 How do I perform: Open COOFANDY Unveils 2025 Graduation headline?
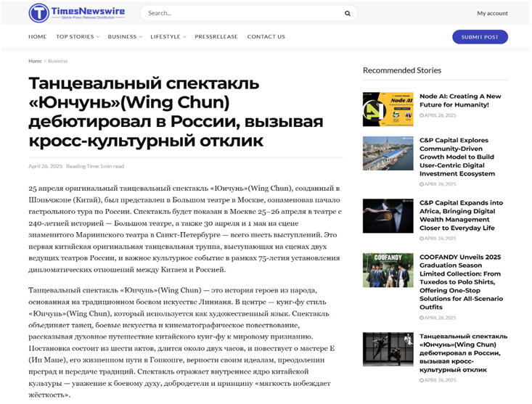[x=462, y=282]
